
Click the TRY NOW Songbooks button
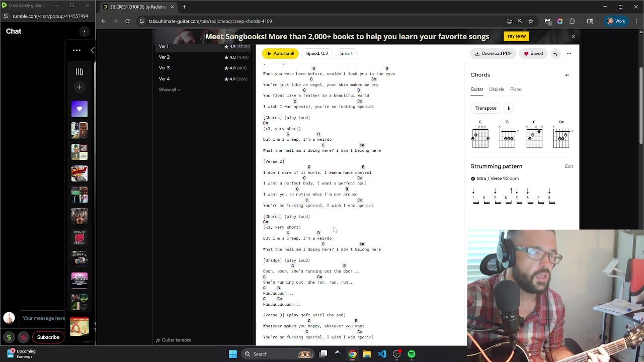pos(516,36)
